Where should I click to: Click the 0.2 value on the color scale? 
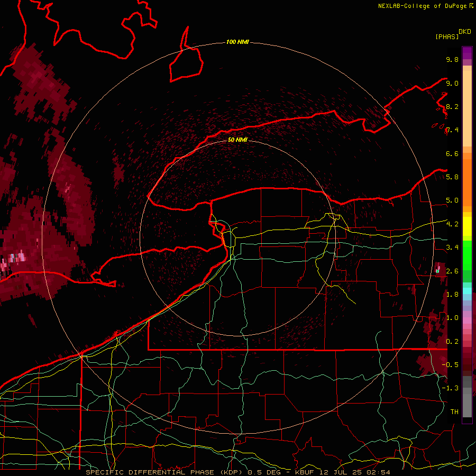click(x=452, y=341)
